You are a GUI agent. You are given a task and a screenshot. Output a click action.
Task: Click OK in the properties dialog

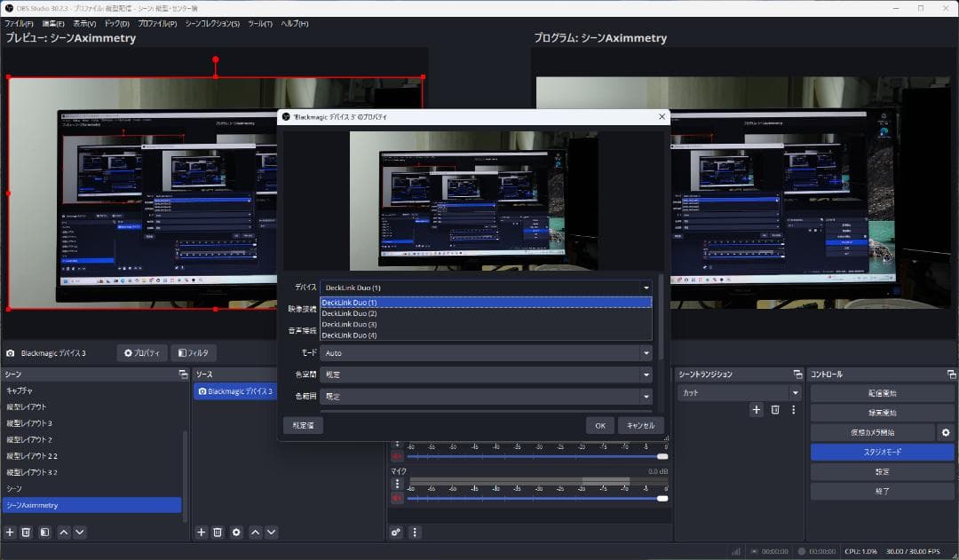(600, 425)
